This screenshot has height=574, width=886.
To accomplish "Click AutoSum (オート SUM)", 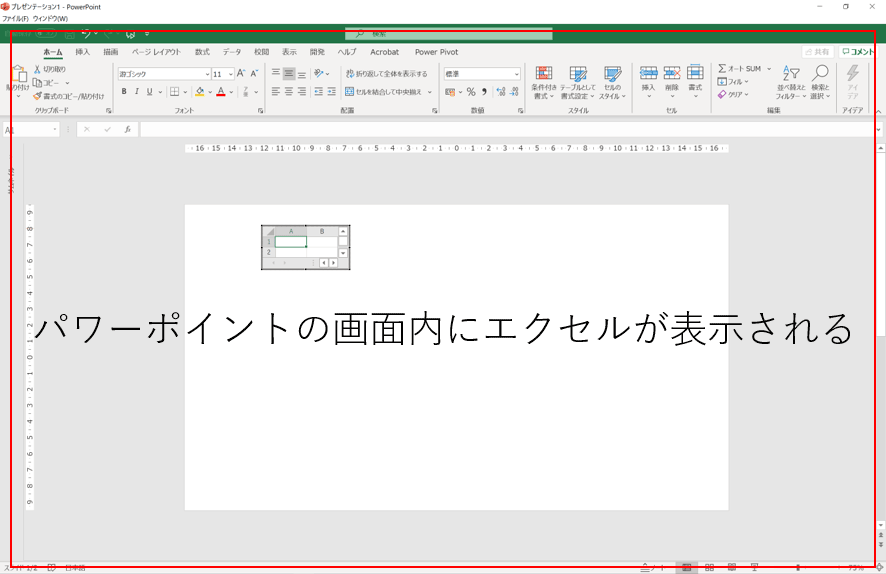I will click(x=740, y=68).
